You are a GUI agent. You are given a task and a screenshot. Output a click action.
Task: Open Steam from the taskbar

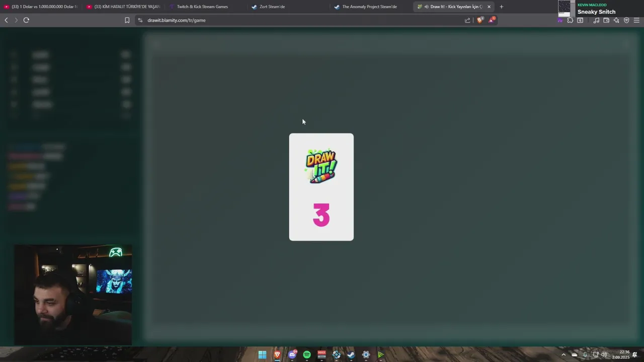(x=351, y=355)
